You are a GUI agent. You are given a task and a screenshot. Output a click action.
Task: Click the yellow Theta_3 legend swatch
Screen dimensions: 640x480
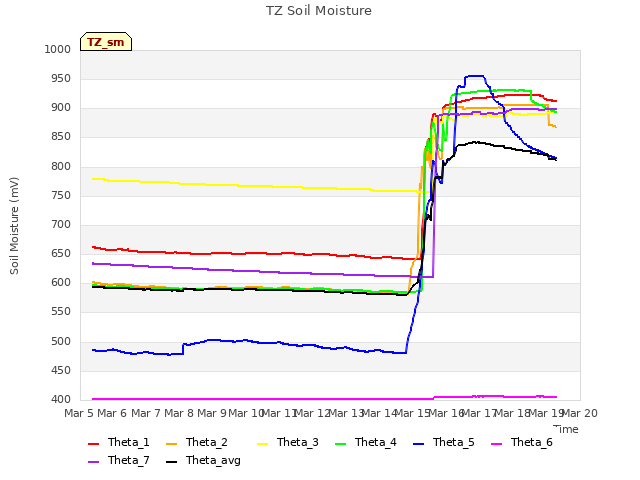tap(262, 444)
